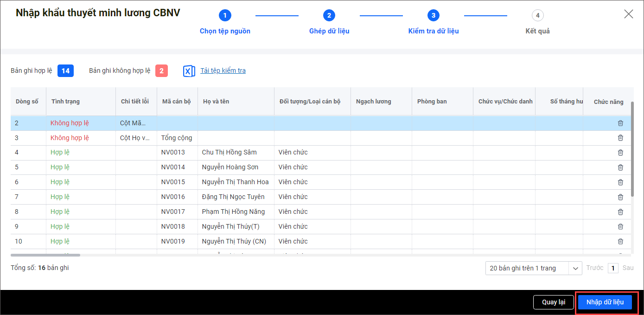Select step 3 Kiểm tra dữ liệu
The height and width of the screenshot is (315, 644).
(x=434, y=16)
